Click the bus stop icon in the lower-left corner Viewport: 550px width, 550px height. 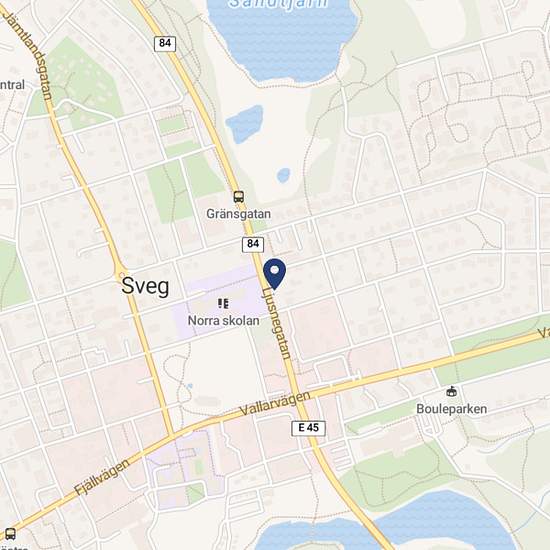[x=10, y=534]
